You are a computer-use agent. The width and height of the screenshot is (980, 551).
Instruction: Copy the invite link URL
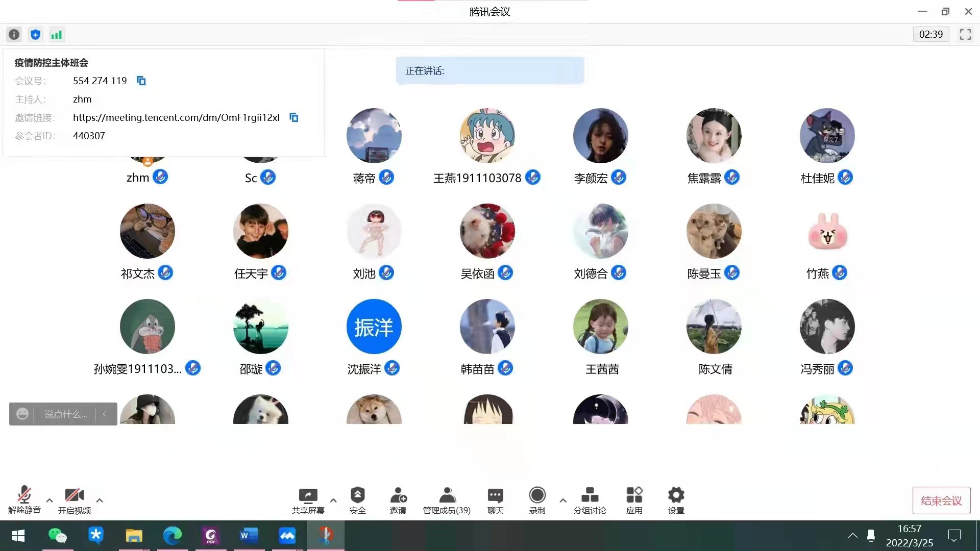pyautogui.click(x=293, y=117)
